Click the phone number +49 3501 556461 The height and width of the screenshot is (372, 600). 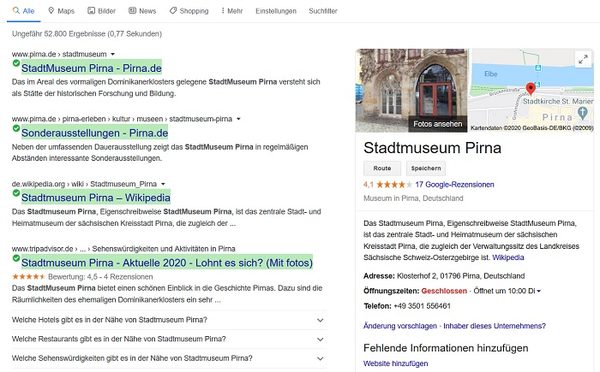point(422,306)
